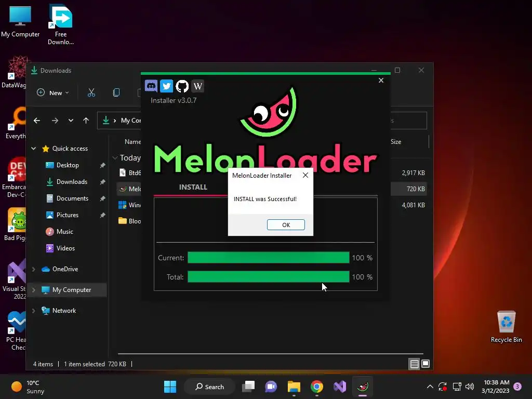532x399 pixels.
Task: Close the INSTALL was Successful dialog
Action: pyautogui.click(x=305, y=175)
